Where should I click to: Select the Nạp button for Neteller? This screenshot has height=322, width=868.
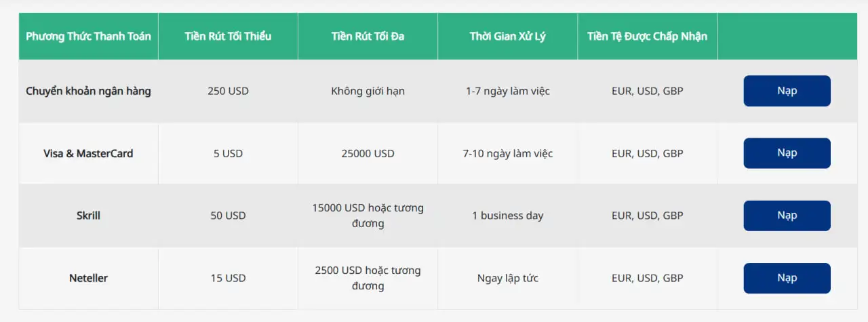click(x=787, y=278)
